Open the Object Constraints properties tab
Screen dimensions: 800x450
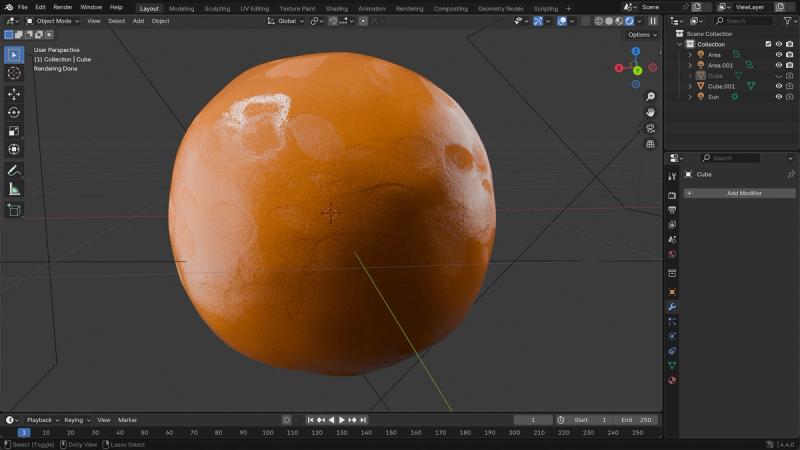(x=672, y=351)
